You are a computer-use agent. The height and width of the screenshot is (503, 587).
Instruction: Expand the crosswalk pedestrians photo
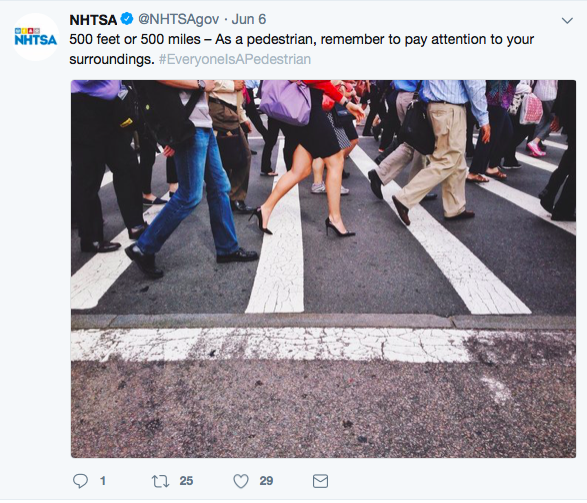323,269
